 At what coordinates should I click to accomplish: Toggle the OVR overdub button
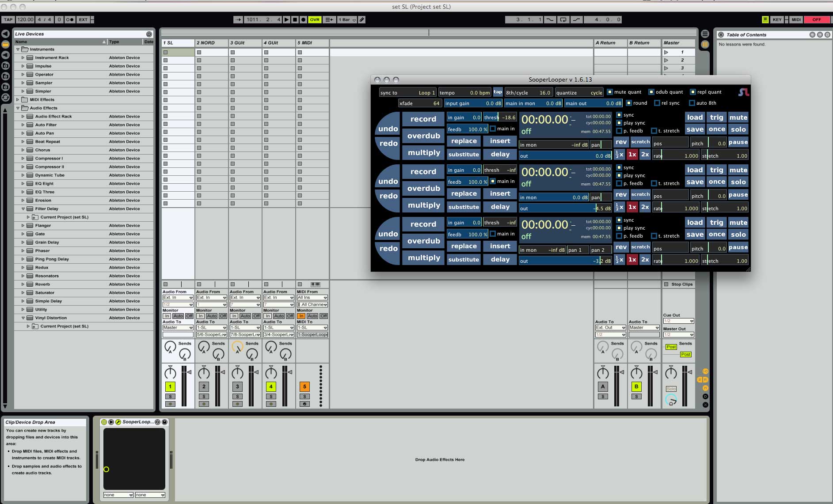coord(315,19)
